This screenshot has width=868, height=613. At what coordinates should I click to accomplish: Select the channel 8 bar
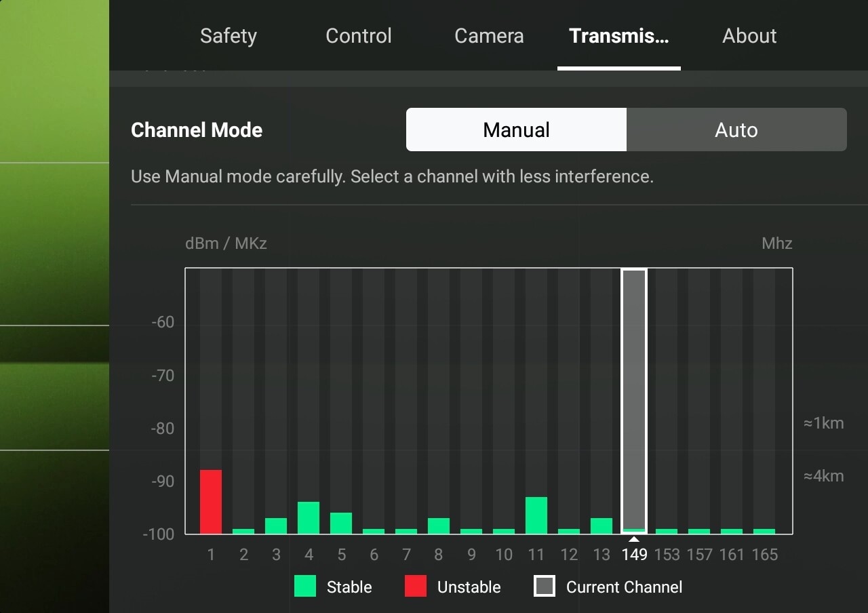coord(439,526)
